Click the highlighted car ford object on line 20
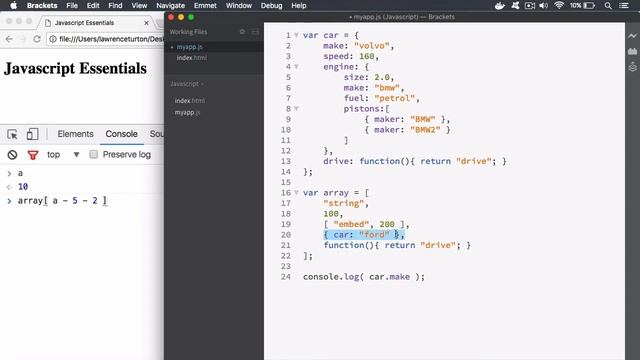 (364, 235)
